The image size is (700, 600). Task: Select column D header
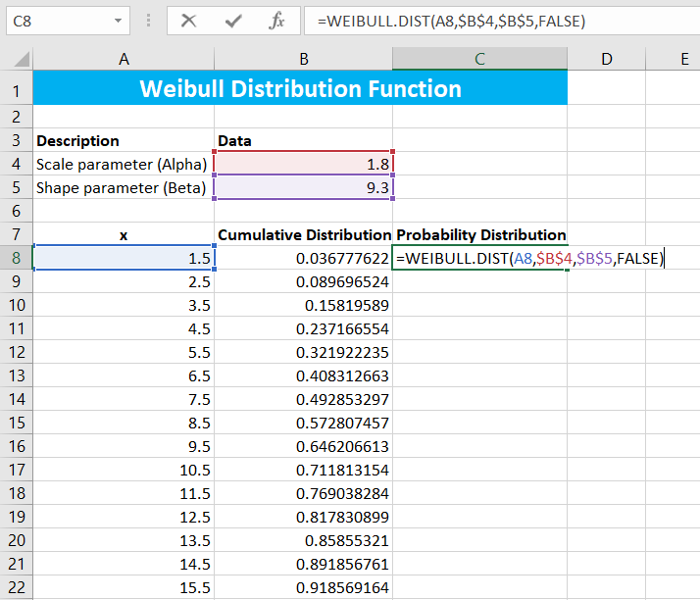coord(606,60)
